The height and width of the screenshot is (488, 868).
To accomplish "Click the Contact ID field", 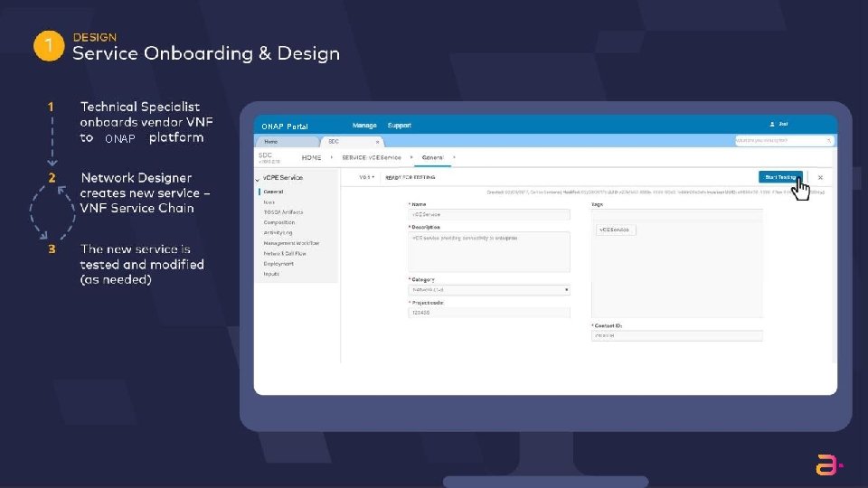I will 677,335.
